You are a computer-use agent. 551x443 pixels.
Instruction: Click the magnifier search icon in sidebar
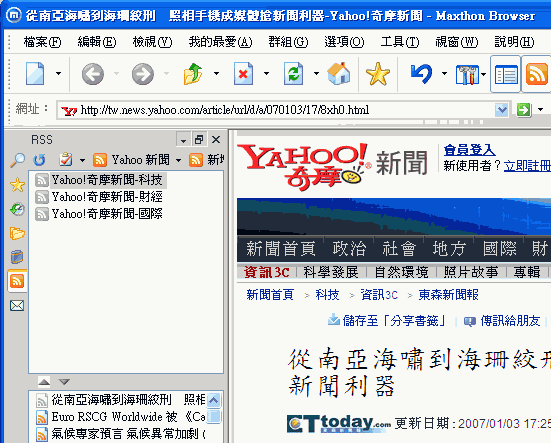pyautogui.click(x=17, y=160)
